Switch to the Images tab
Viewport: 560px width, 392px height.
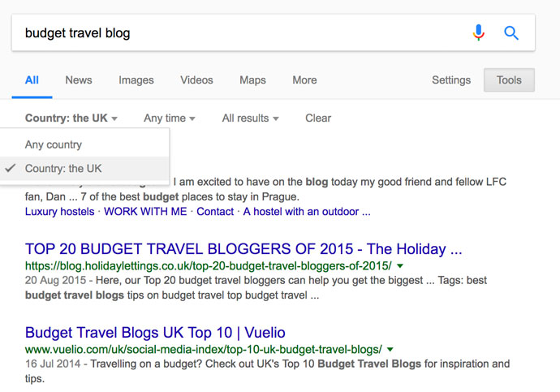click(136, 80)
